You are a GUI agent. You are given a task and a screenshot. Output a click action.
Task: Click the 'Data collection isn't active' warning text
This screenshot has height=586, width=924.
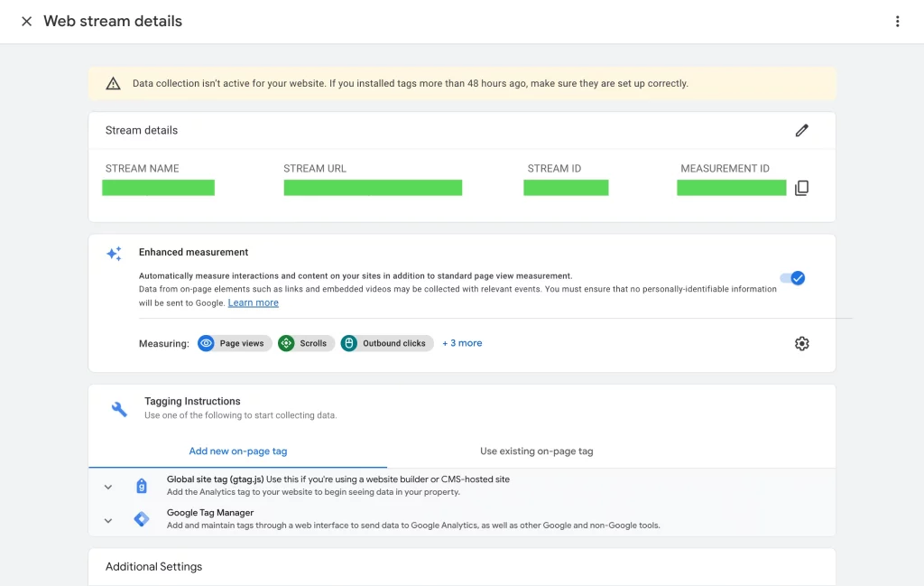tap(411, 84)
